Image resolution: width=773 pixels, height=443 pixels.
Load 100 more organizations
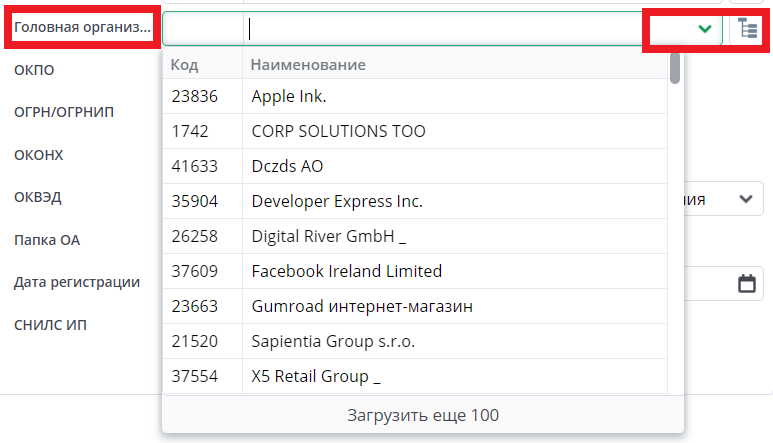[423, 415]
